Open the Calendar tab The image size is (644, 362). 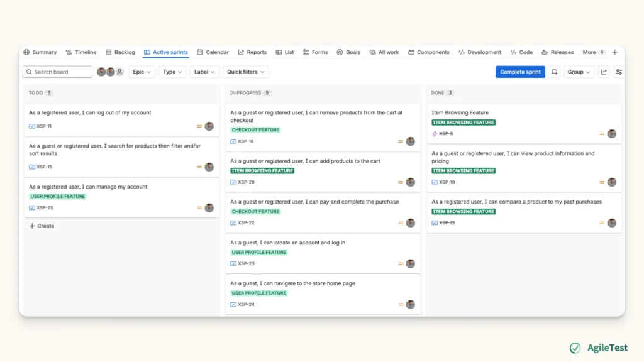tap(213, 52)
